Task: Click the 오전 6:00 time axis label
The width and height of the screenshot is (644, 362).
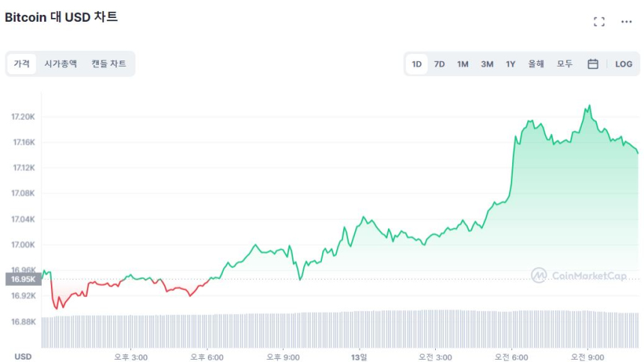Action: coord(511,357)
